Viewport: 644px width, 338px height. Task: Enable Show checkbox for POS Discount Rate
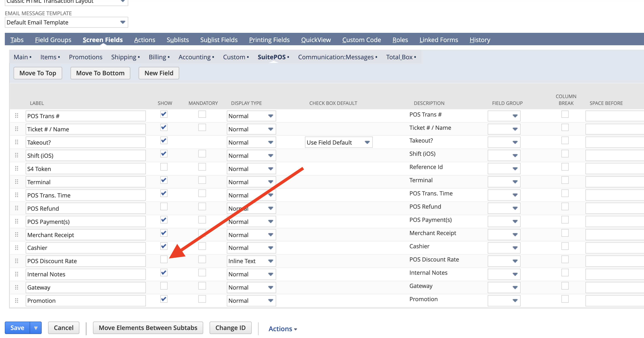164,259
